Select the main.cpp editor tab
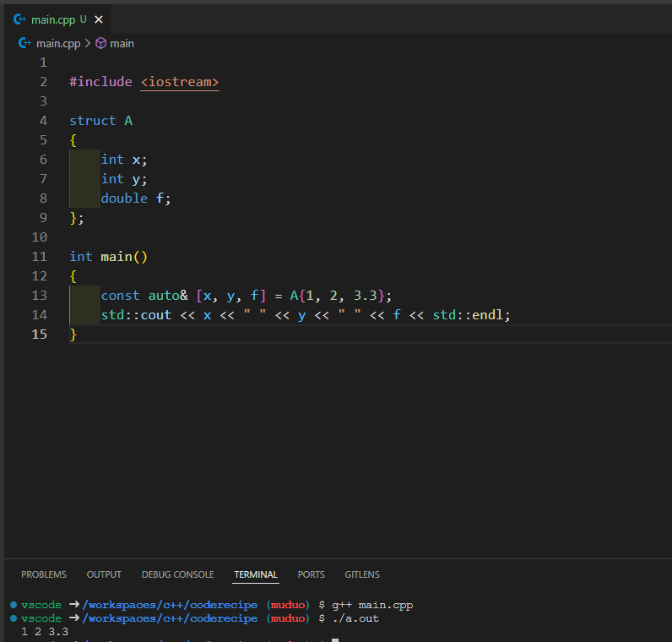 tap(57, 19)
